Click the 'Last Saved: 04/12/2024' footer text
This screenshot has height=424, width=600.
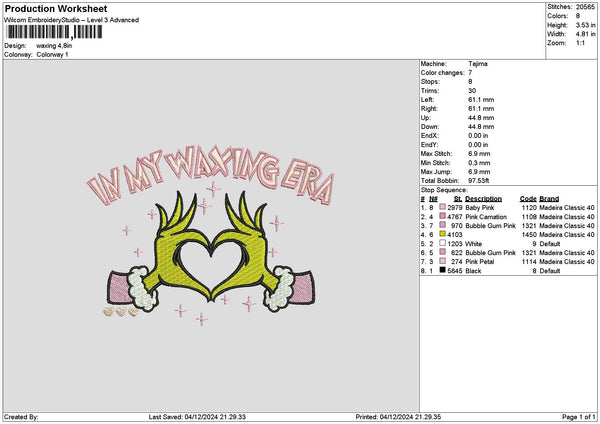pyautogui.click(x=197, y=417)
